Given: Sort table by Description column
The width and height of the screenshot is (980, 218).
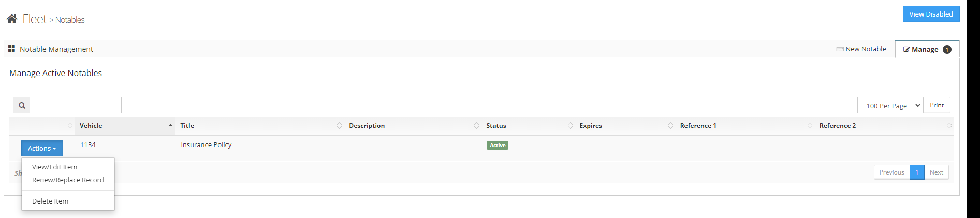Looking at the screenshot, I should click(412, 126).
